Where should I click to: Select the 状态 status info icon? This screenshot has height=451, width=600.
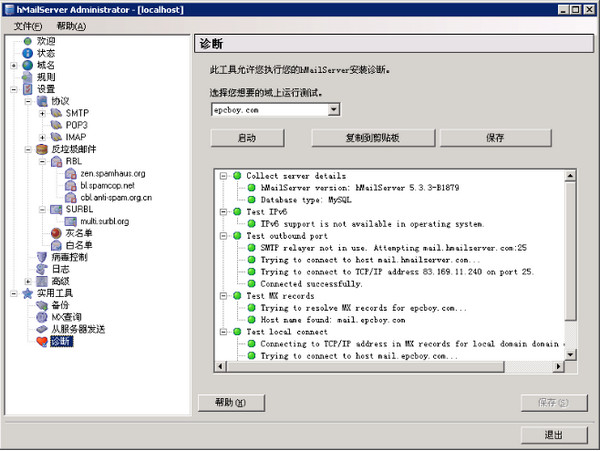(x=28, y=53)
